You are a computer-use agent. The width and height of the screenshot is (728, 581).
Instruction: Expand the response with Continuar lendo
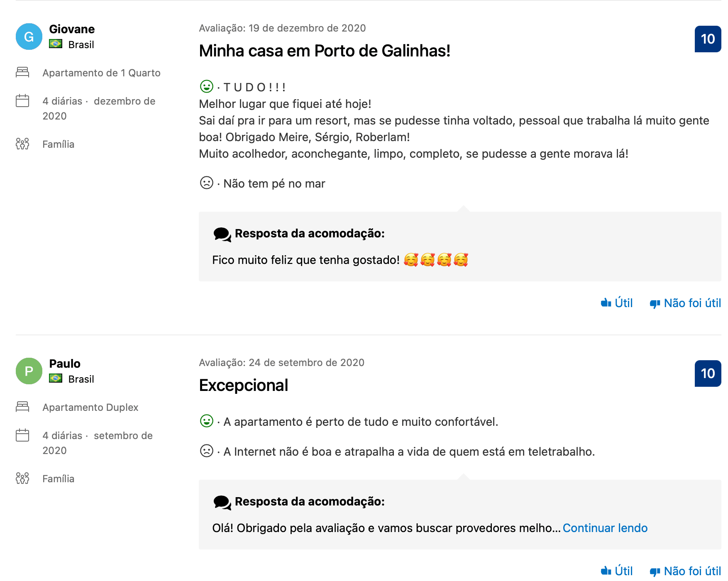point(605,528)
